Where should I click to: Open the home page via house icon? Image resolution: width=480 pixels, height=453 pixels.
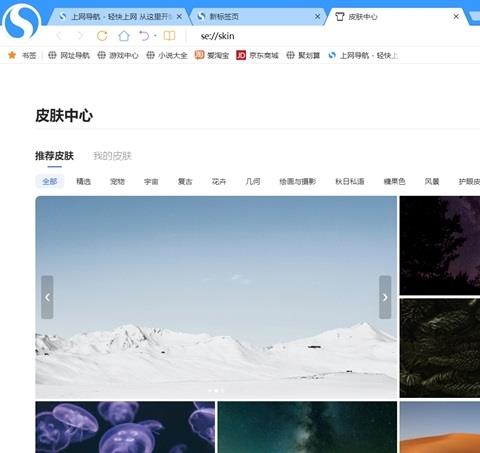pyautogui.click(x=124, y=36)
